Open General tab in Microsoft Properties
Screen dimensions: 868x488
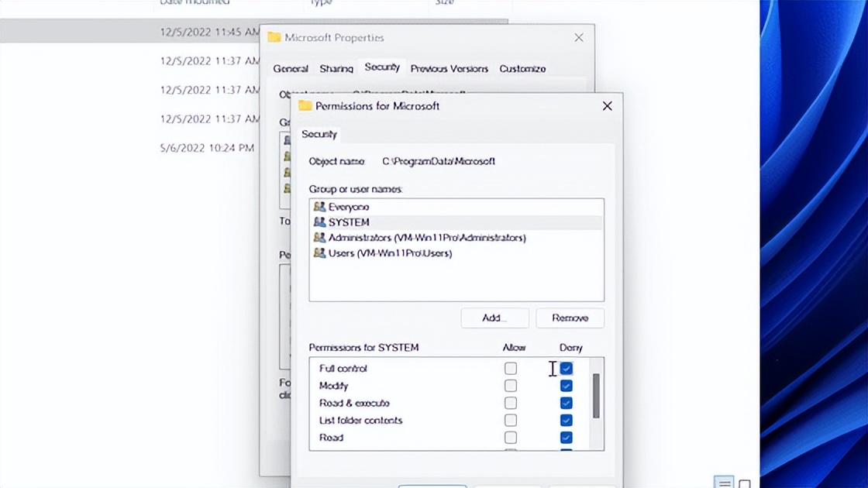[290, 69]
